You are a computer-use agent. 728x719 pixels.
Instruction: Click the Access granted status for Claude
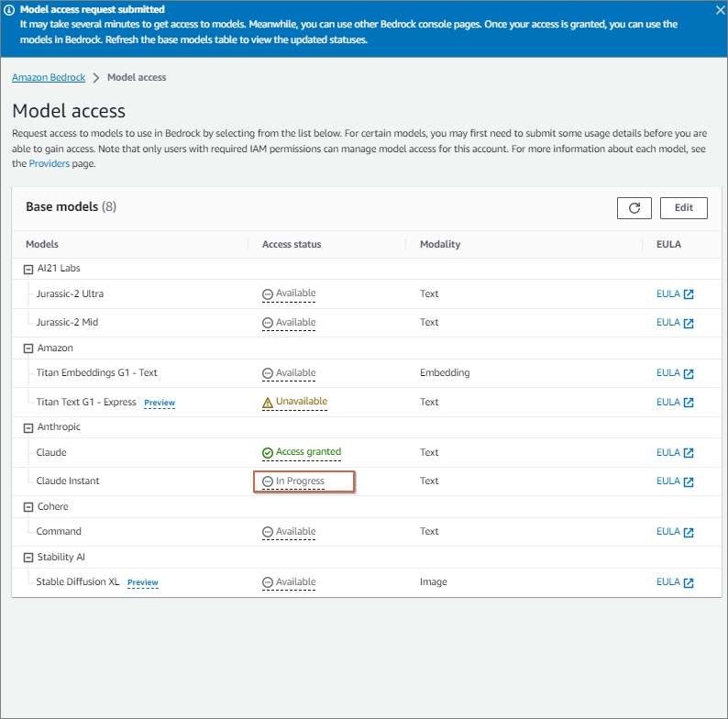(x=302, y=452)
